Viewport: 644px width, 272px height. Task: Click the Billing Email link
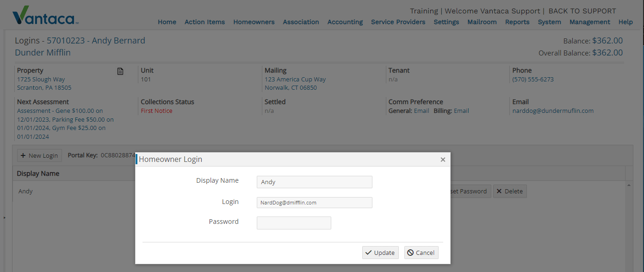click(461, 111)
